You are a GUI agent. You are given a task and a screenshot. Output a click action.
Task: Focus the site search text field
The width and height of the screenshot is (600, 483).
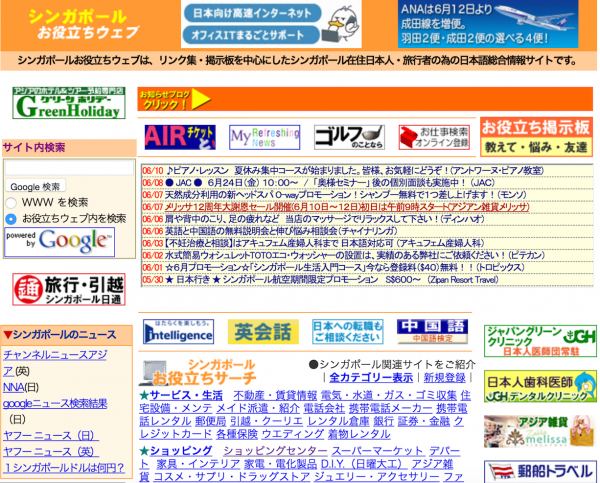tap(69, 168)
